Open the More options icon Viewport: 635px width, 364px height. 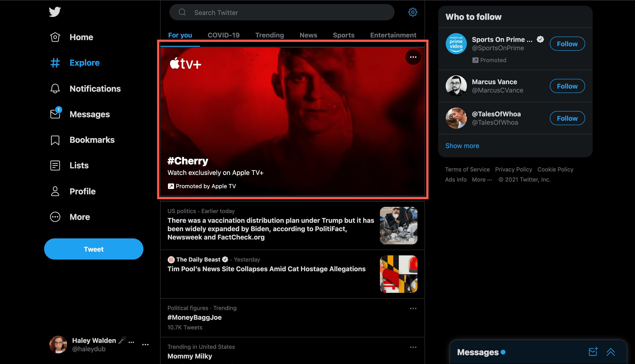pos(412,57)
